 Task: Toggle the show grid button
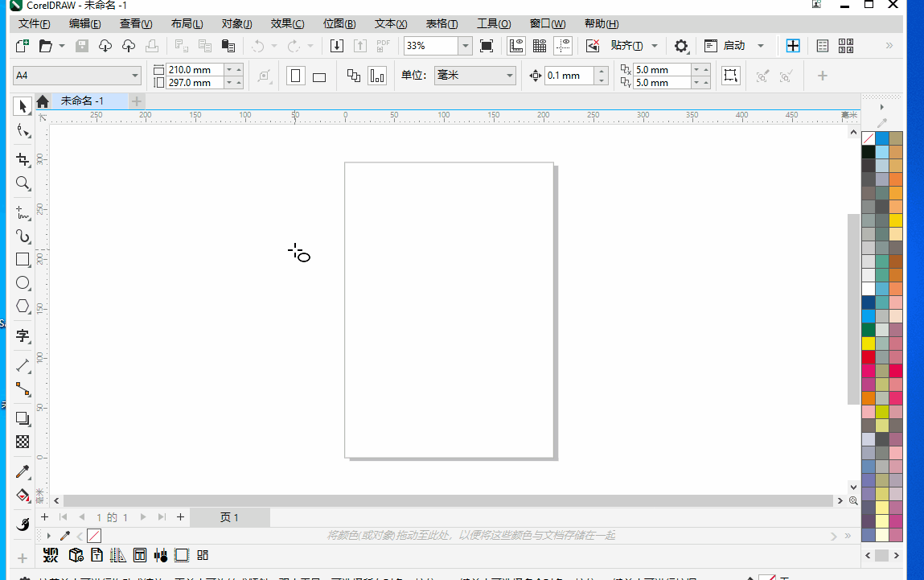540,46
